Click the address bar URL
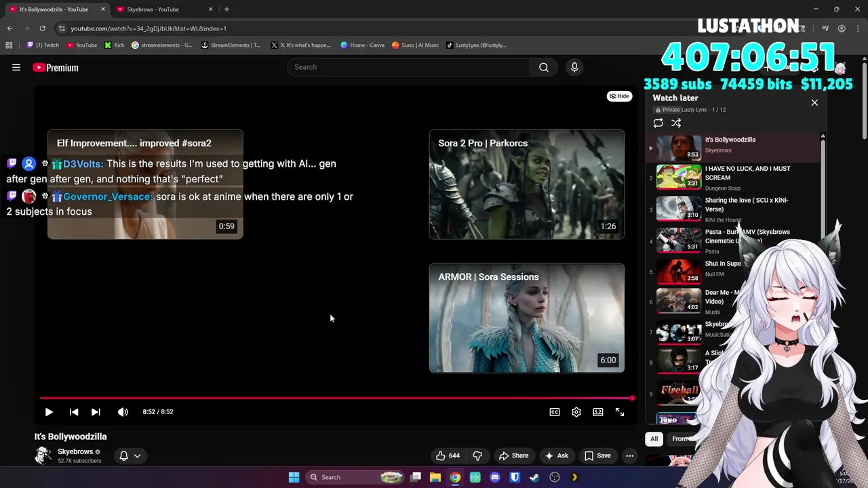Screen dimensions: 868x488 pos(149,28)
